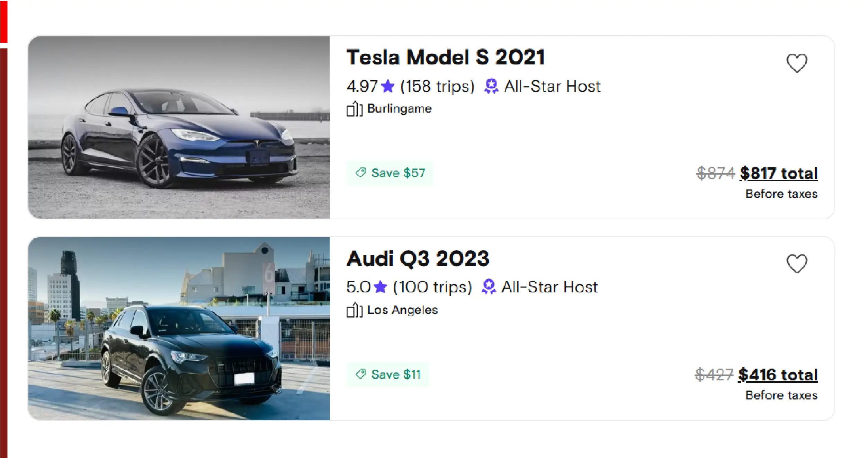Click the location icon beside Los Angeles
The width and height of the screenshot is (868, 458).
354,309
